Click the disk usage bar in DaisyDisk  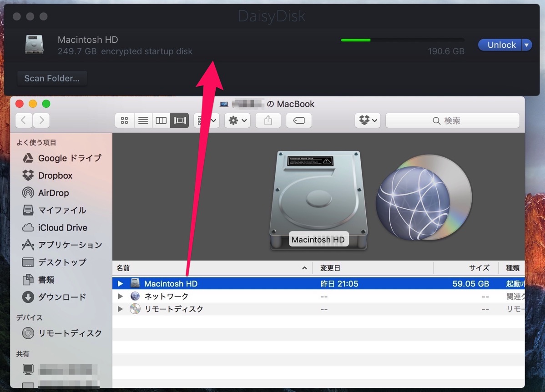(403, 40)
